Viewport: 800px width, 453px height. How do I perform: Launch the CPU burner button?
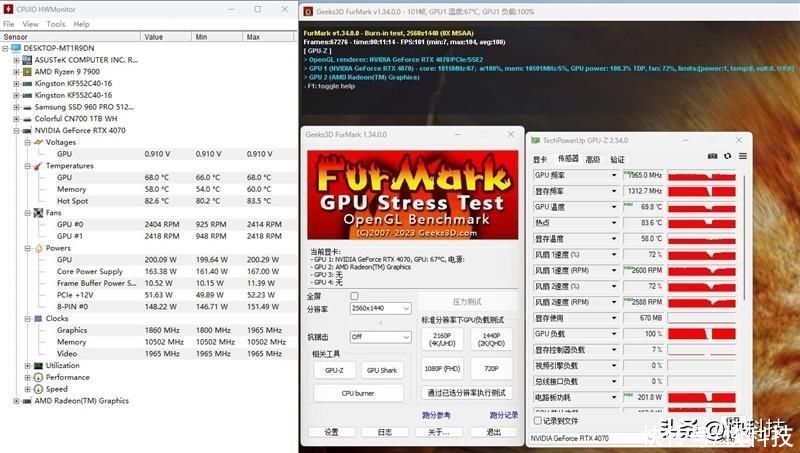[x=358, y=393]
